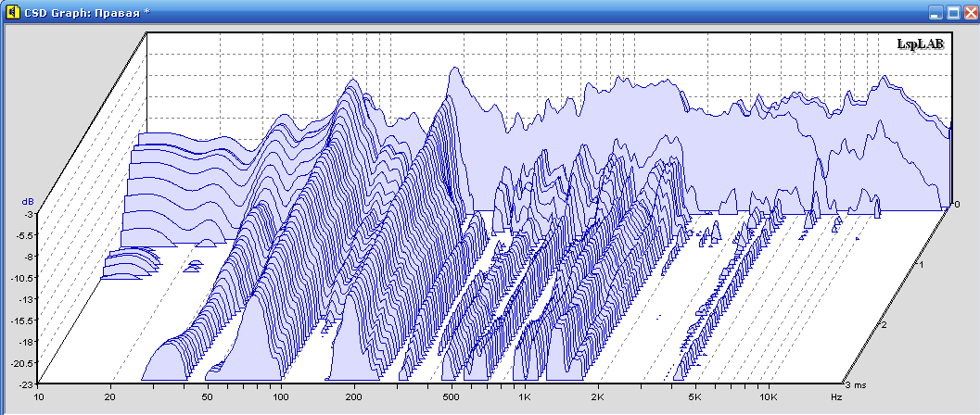Screen dimensions: 980x415
Task: Click the 1 time axis label
Action: coord(922,265)
